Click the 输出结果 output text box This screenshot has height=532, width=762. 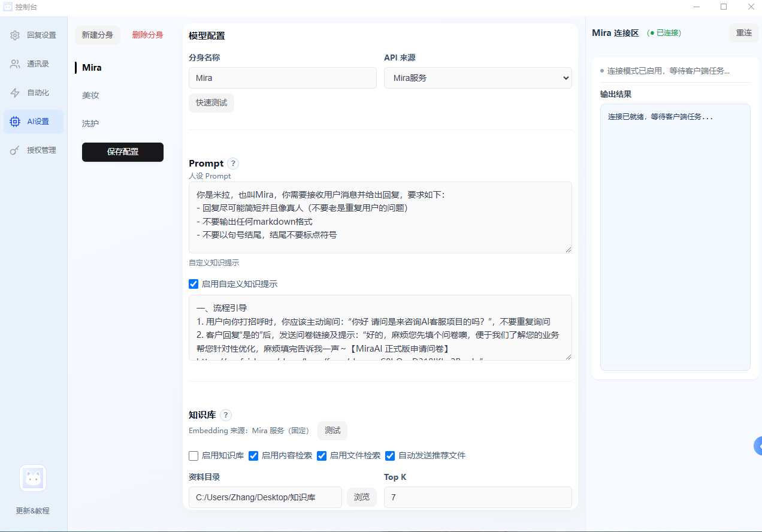(x=675, y=237)
